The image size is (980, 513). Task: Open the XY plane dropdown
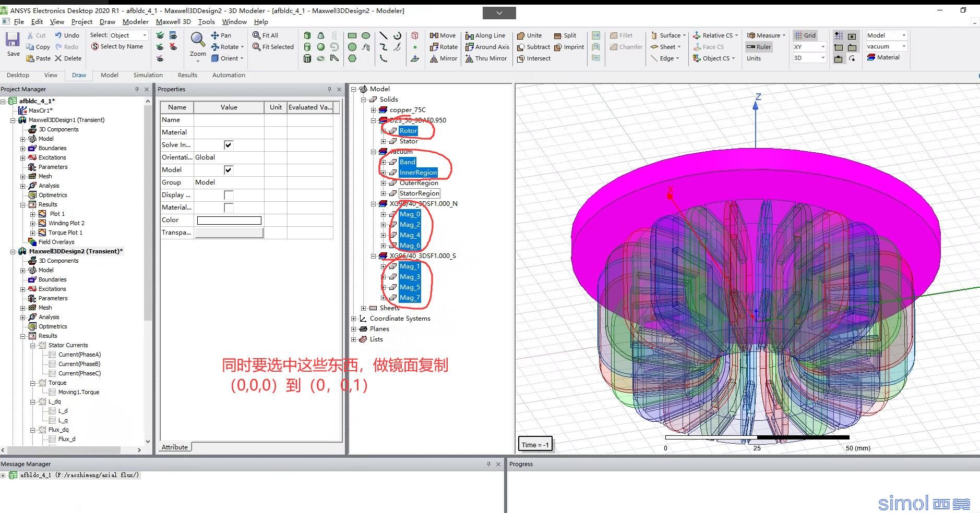pos(809,47)
